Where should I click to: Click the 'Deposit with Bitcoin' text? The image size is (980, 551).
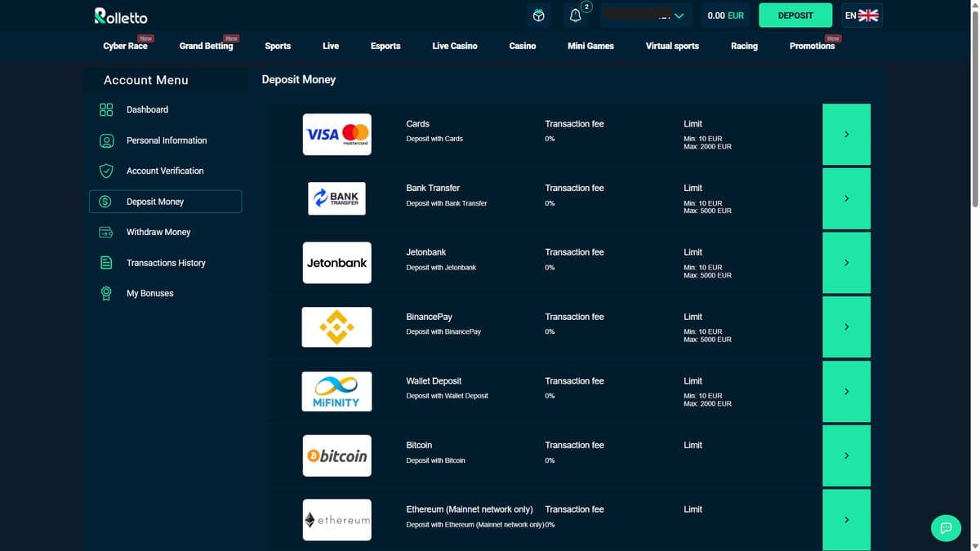(435, 460)
